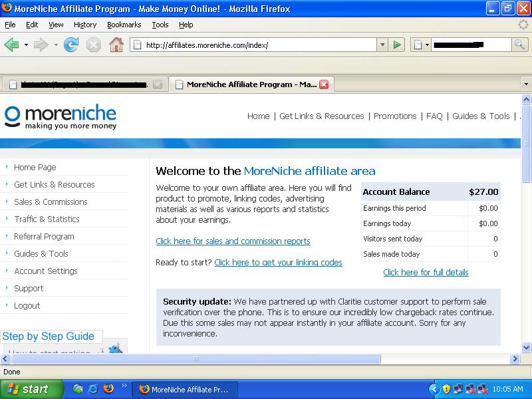Open Traffic & Statistics in sidebar
The height and width of the screenshot is (399, 532).
[47, 219]
